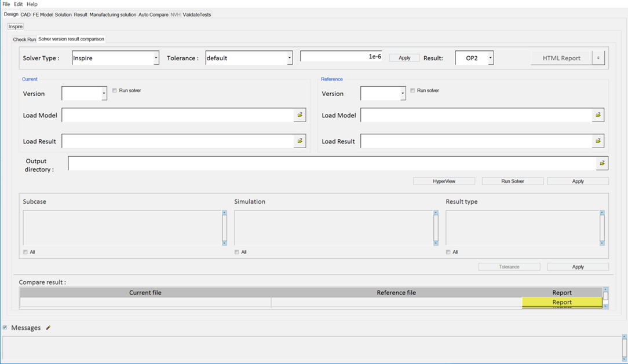Expand the HTML Report arrow menu
Screen dimensions: 628x364
598,58
